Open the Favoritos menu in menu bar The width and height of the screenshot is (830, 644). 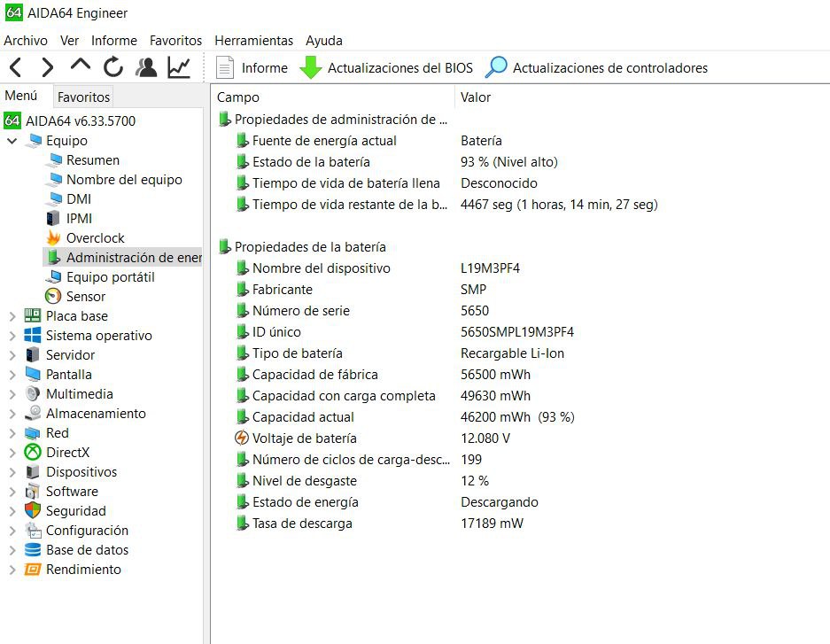click(x=175, y=40)
